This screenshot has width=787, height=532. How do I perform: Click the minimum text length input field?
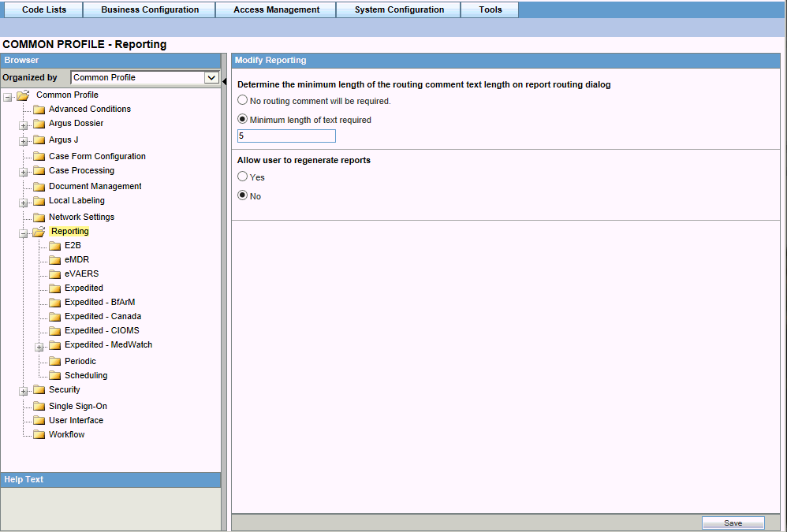(286, 136)
